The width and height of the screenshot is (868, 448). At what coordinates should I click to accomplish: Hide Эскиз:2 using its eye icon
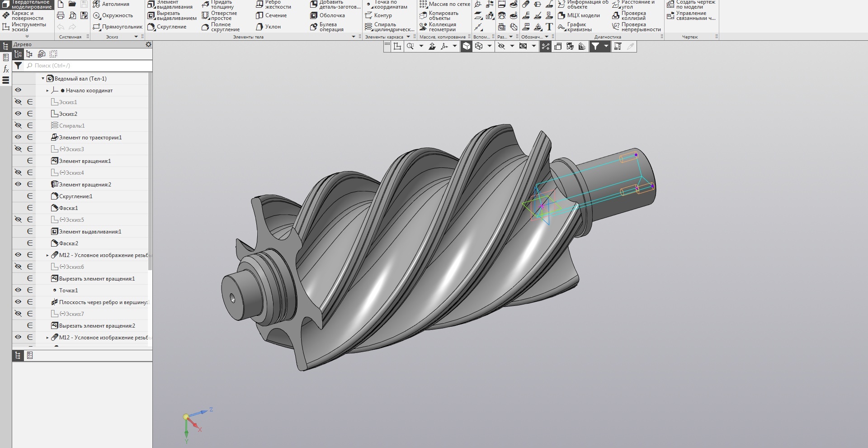pyautogui.click(x=18, y=114)
